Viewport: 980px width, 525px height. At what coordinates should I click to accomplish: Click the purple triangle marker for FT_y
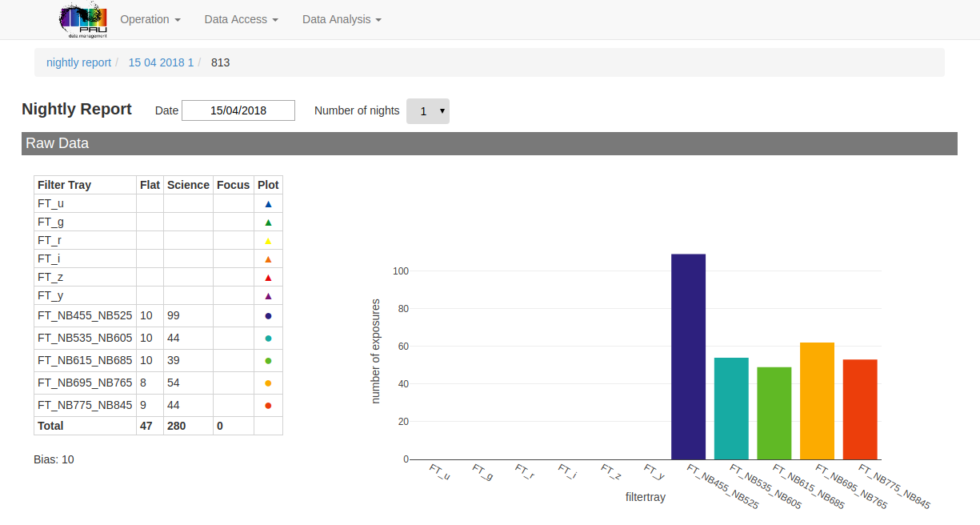tap(268, 296)
